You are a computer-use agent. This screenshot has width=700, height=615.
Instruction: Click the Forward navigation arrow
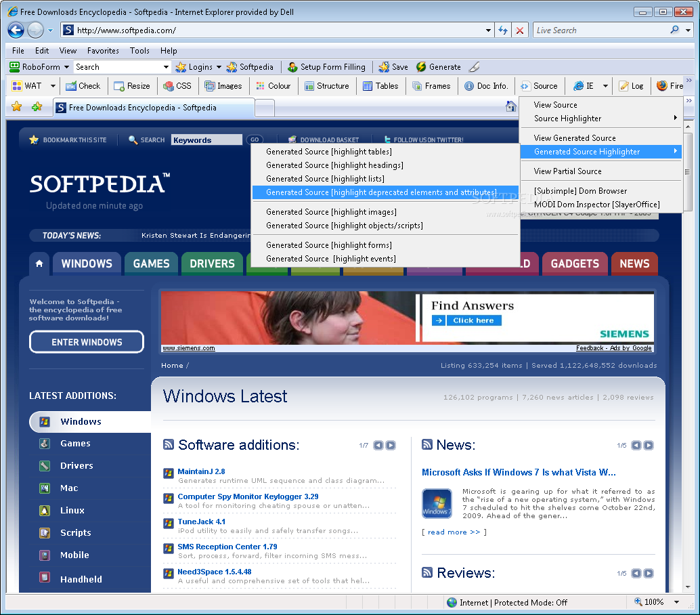35,30
